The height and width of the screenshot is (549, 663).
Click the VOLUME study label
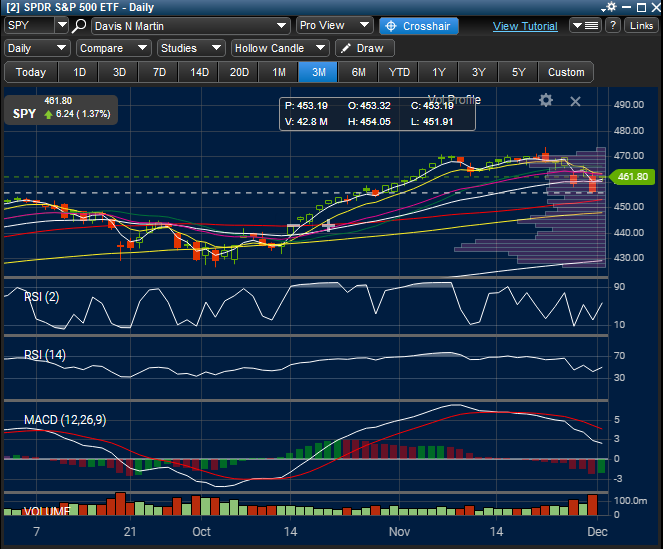pyautogui.click(x=47, y=511)
